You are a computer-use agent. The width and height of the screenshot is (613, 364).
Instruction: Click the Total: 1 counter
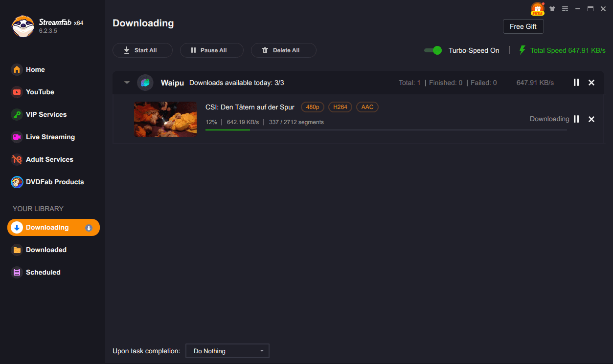[409, 83]
